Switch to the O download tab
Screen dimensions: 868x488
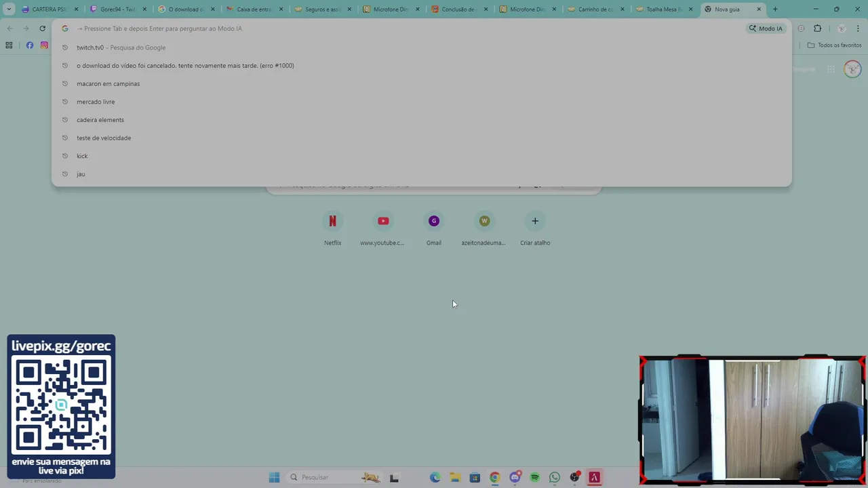186,9
